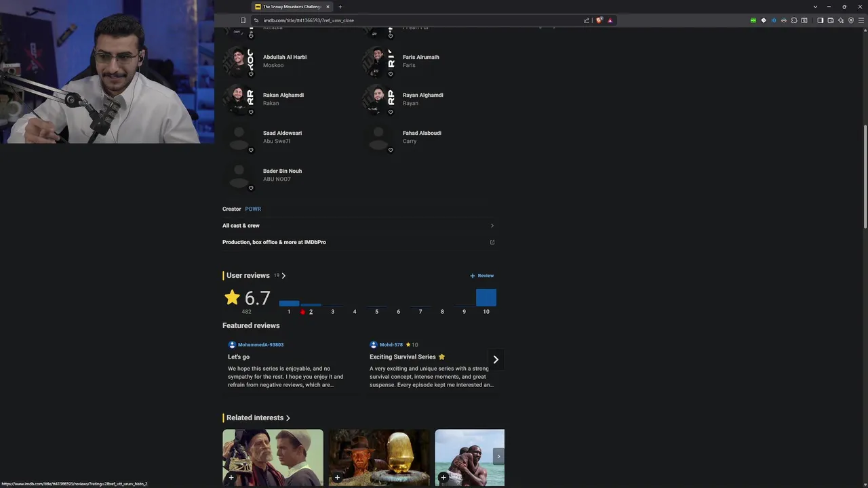Favorite Fahad Alaboudi with heart icon
This screenshot has height=488, width=868.
tap(391, 150)
